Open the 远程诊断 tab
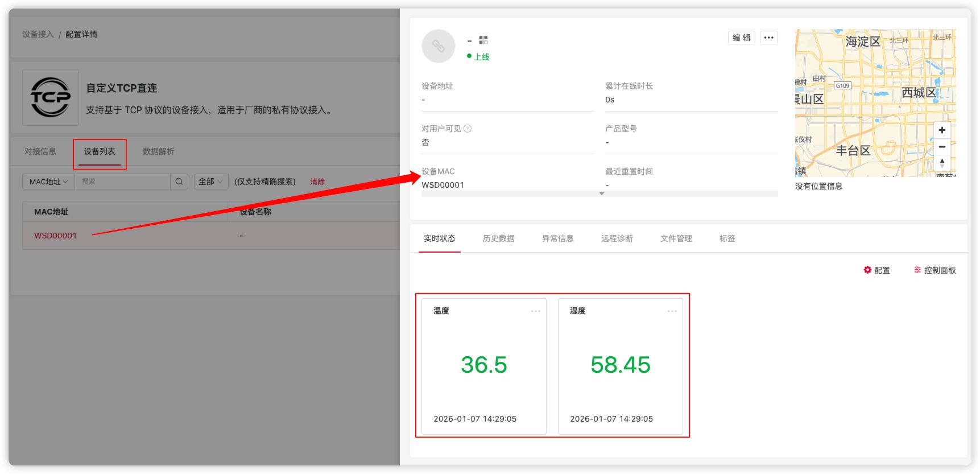The width and height of the screenshot is (980, 474). (617, 238)
